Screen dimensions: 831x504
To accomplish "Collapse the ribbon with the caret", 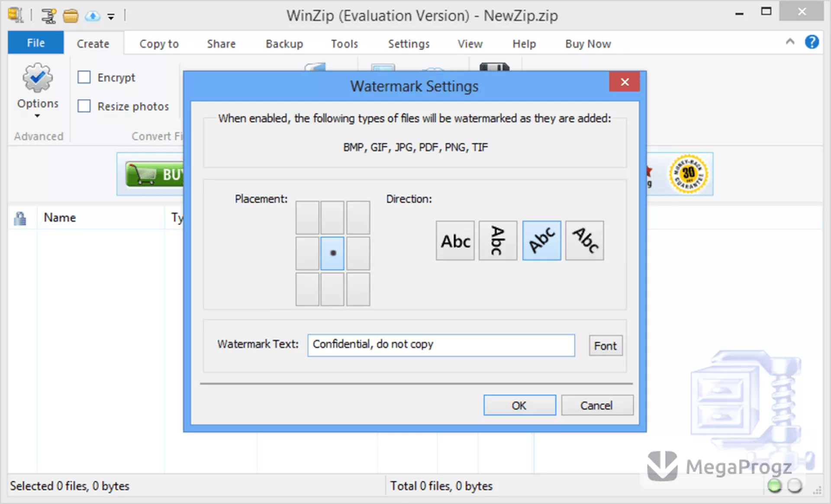I will (790, 42).
